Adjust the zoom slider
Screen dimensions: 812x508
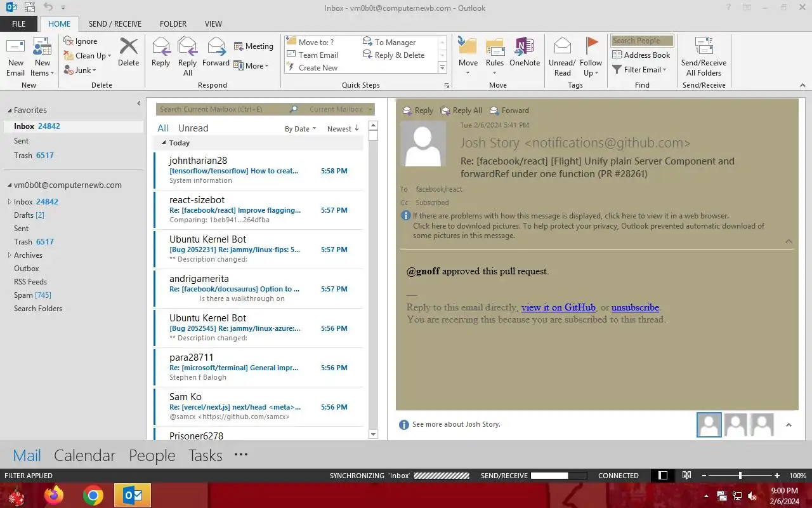[740, 476]
